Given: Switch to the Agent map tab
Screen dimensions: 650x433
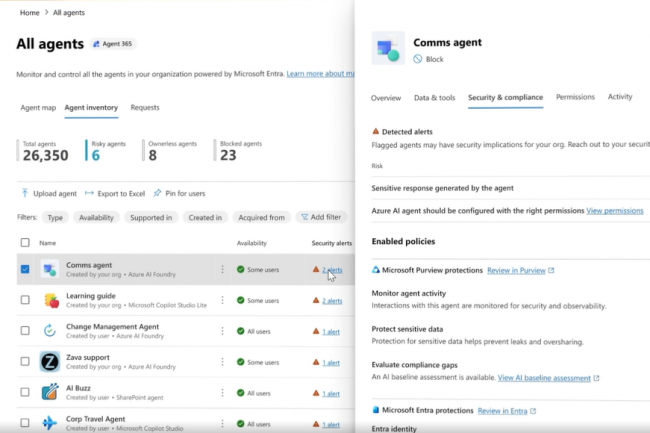Looking at the screenshot, I should [37, 107].
